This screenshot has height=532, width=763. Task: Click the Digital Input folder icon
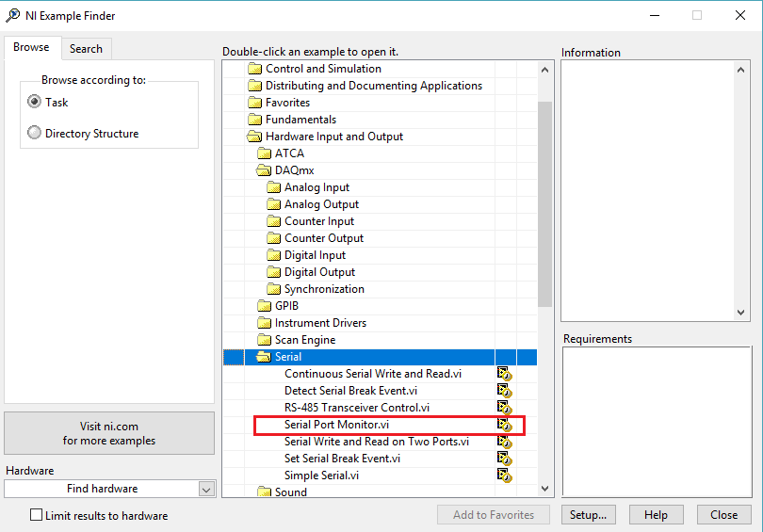pyautogui.click(x=274, y=255)
